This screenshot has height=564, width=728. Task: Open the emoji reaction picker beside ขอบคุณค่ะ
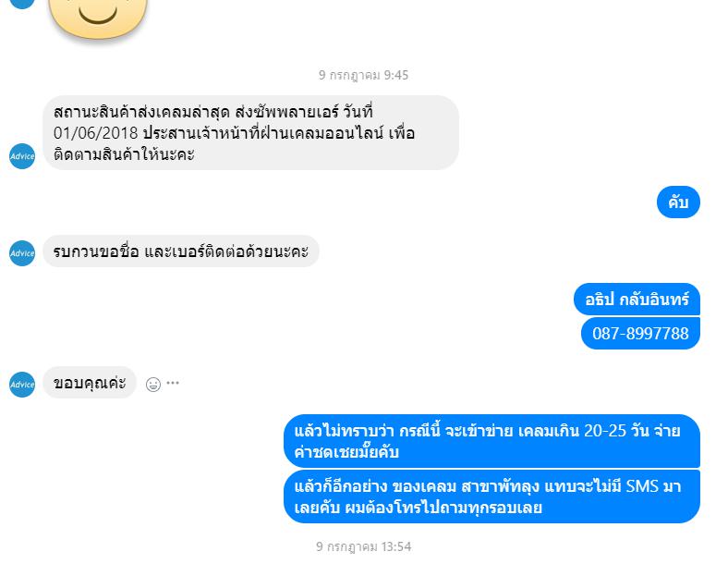point(153,385)
